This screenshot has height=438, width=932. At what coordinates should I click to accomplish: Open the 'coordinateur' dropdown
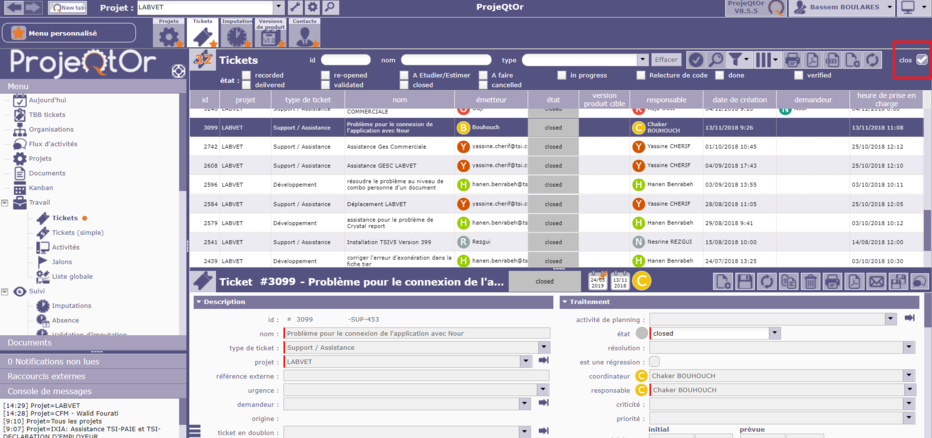[909, 376]
